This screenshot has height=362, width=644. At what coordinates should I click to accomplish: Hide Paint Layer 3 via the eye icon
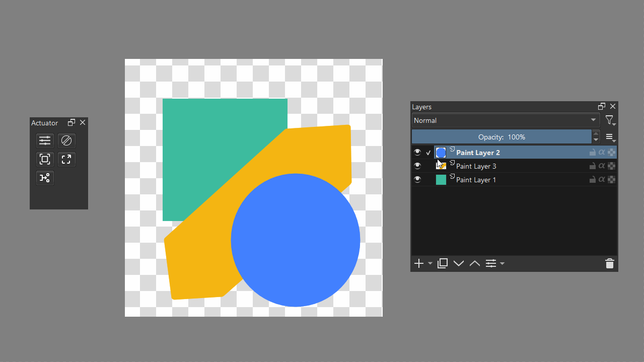tap(417, 166)
